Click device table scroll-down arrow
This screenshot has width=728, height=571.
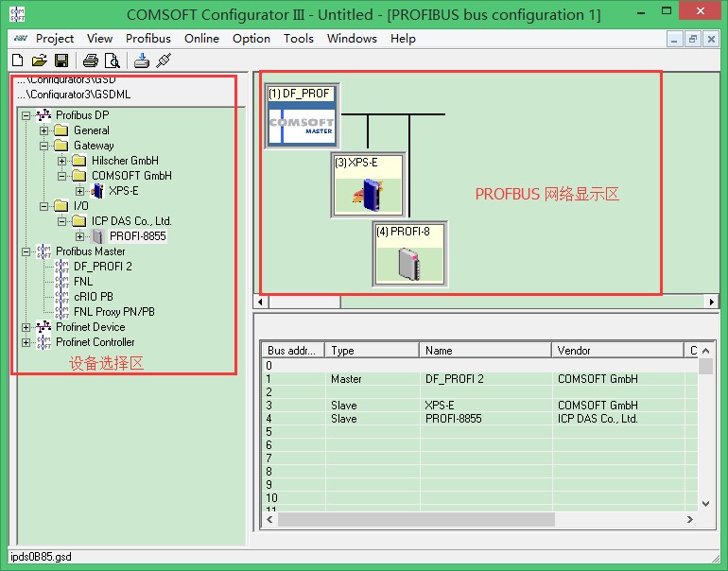(x=705, y=504)
